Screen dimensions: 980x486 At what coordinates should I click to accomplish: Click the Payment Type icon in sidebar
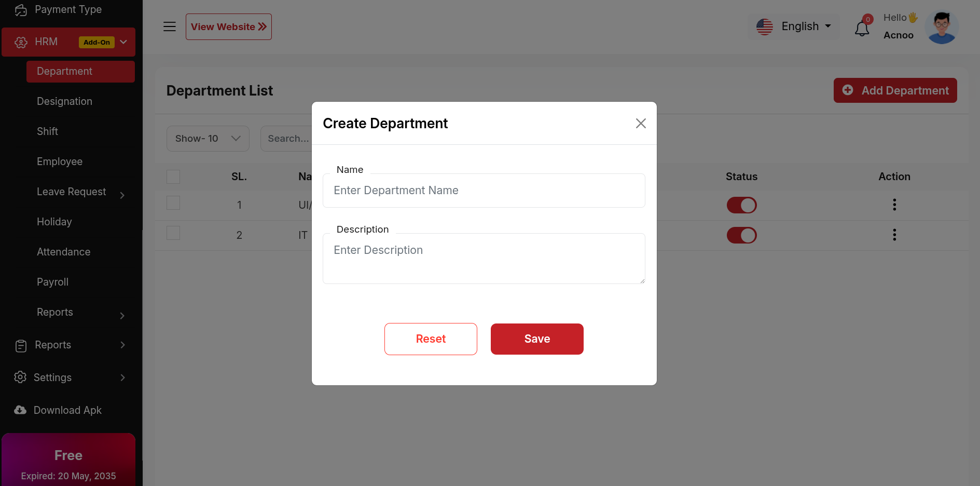tap(21, 10)
